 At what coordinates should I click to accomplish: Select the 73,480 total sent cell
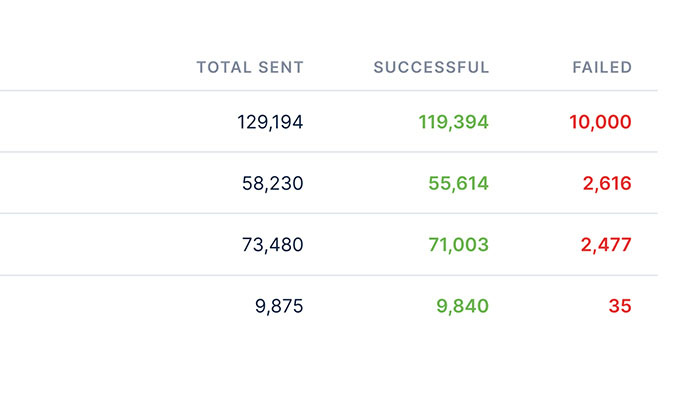[272, 245]
